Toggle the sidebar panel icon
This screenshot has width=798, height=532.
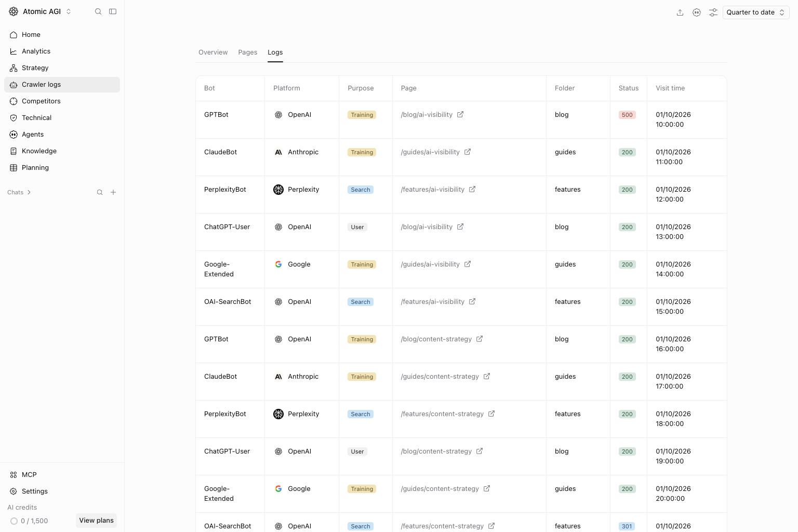click(x=113, y=11)
